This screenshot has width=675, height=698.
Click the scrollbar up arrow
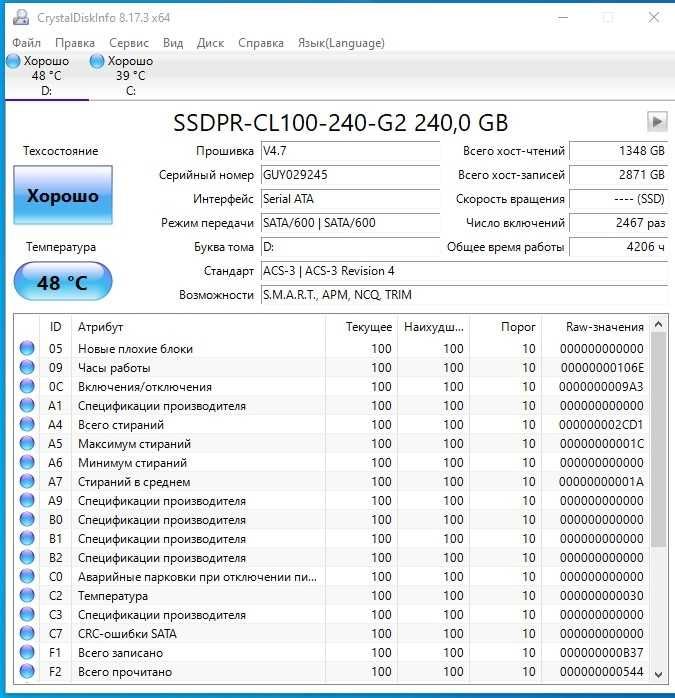(x=659, y=325)
